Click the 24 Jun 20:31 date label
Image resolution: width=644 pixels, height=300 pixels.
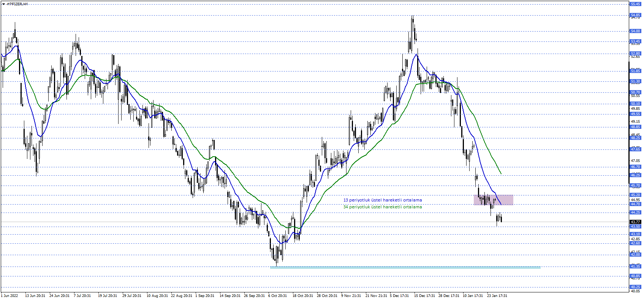click(x=59, y=296)
